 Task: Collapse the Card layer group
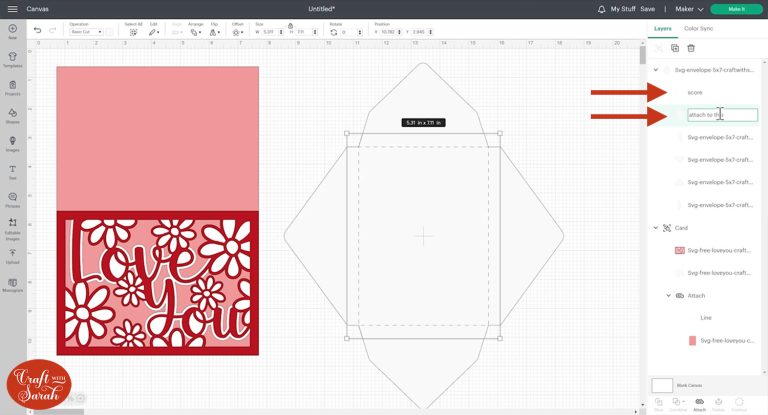click(656, 228)
